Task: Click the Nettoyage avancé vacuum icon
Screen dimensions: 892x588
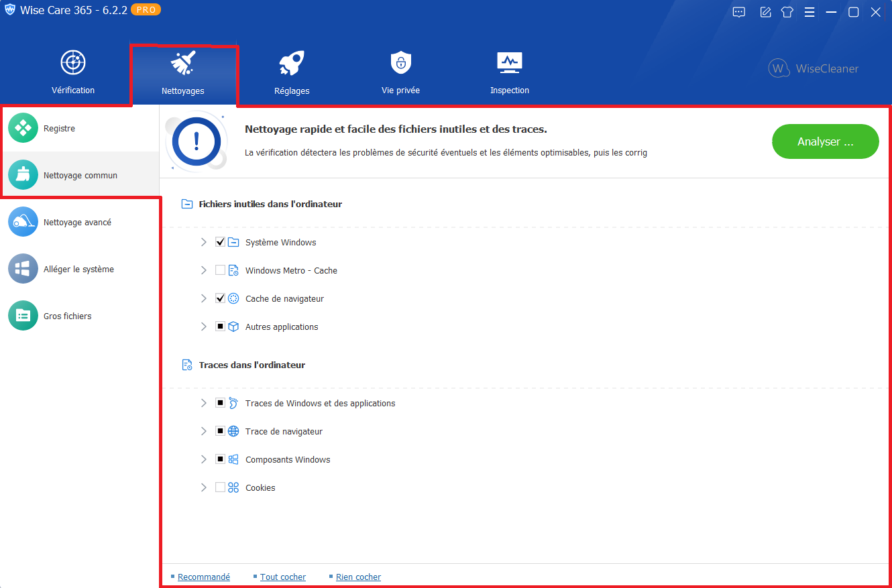Action: [x=23, y=222]
